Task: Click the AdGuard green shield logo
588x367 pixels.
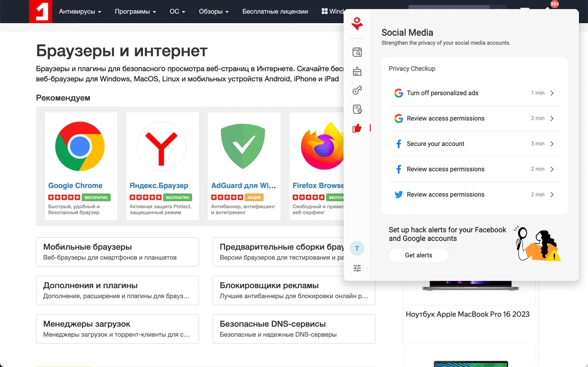Action: point(243,146)
